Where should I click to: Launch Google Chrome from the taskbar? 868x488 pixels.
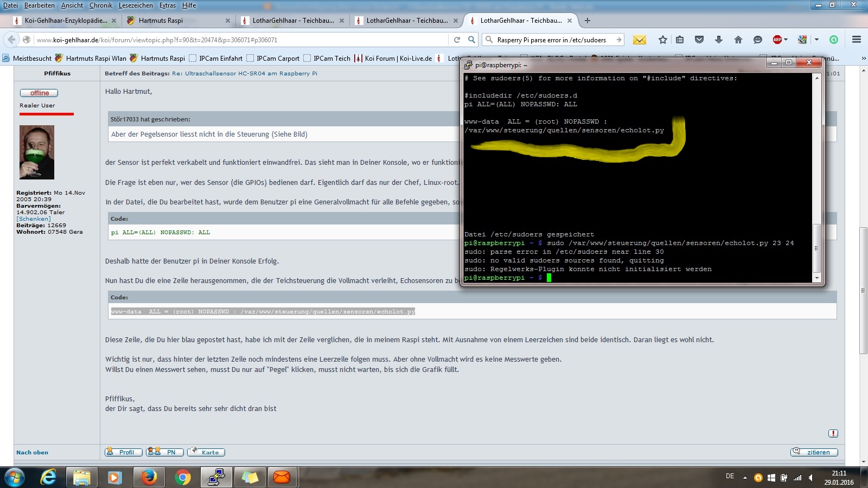click(x=183, y=477)
